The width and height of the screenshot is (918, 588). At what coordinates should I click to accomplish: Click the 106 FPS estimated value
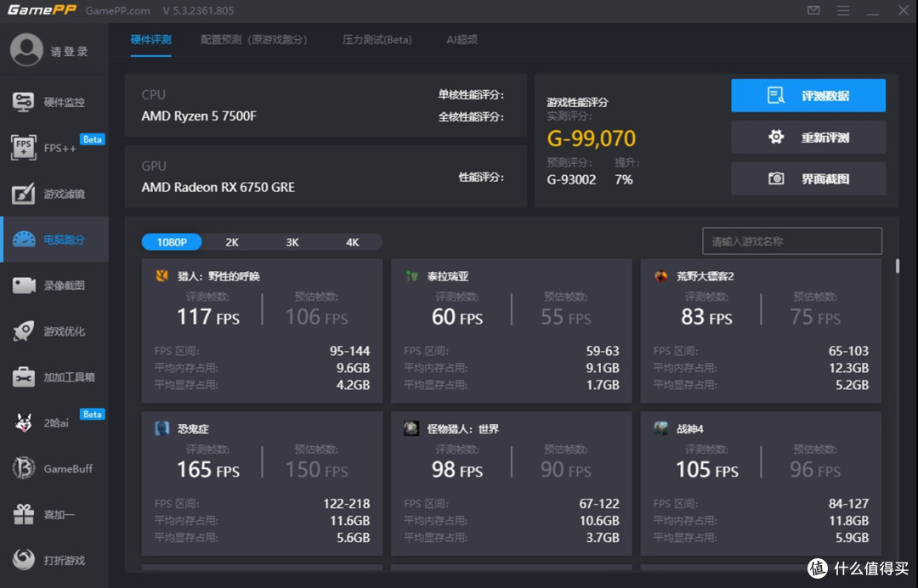pos(316,317)
